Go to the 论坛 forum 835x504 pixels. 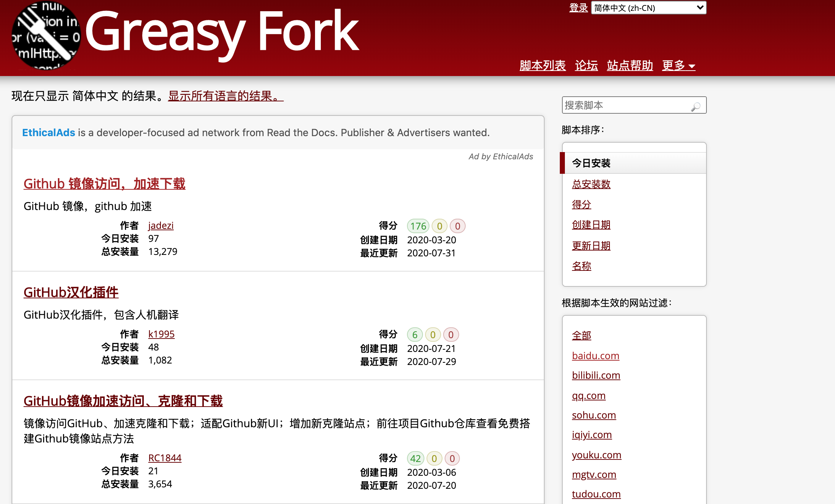tap(586, 66)
